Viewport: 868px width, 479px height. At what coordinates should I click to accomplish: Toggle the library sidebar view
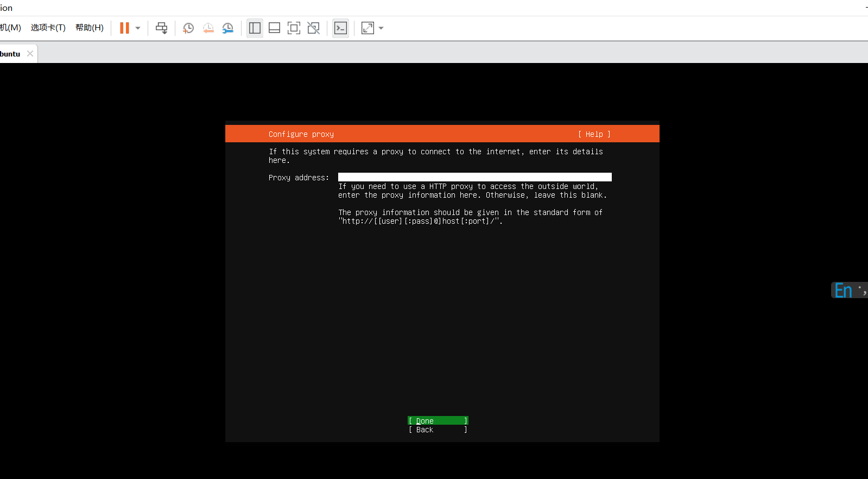point(255,28)
